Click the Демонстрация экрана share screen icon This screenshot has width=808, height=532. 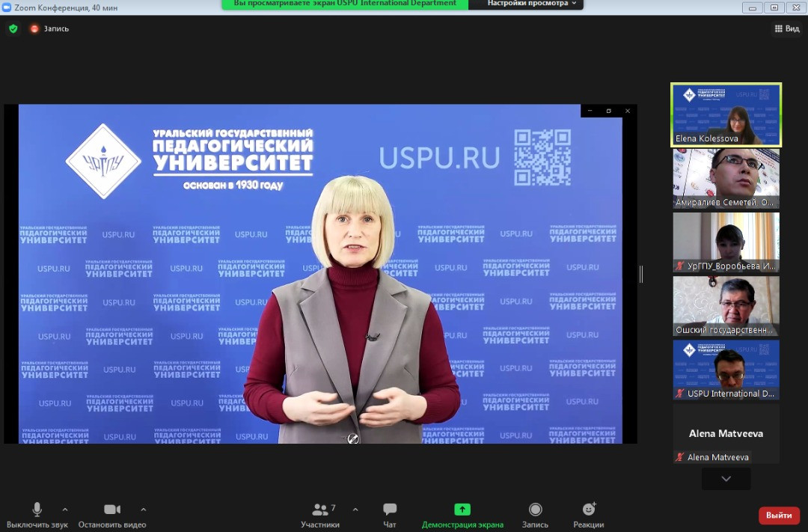pos(462,510)
